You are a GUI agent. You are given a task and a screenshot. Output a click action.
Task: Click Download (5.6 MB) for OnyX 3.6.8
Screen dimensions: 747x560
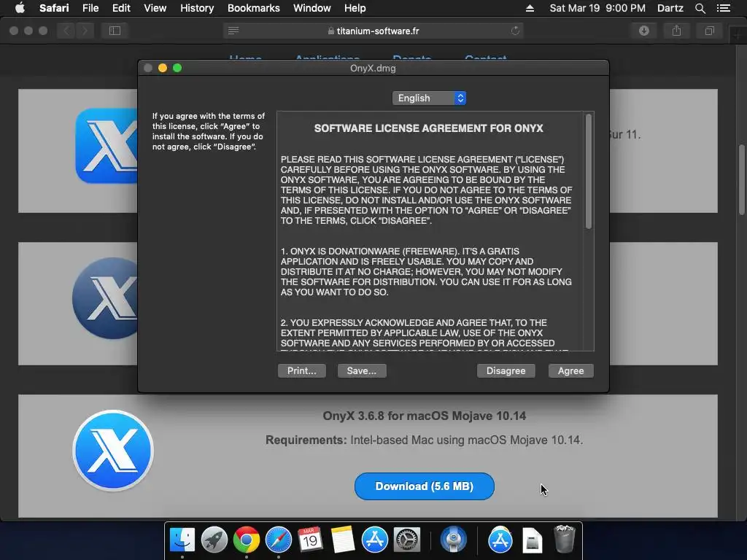[424, 486]
